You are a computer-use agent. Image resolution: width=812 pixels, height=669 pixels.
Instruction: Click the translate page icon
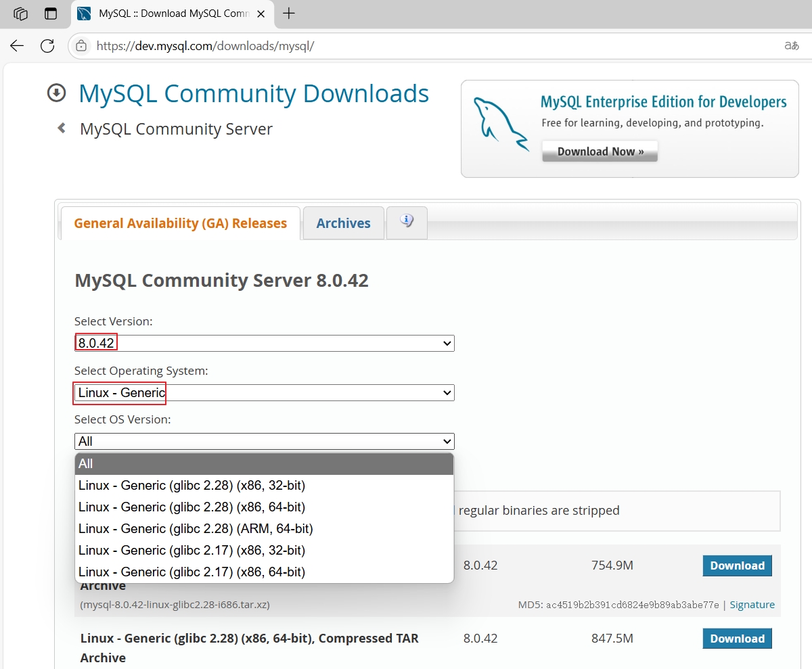coord(791,46)
